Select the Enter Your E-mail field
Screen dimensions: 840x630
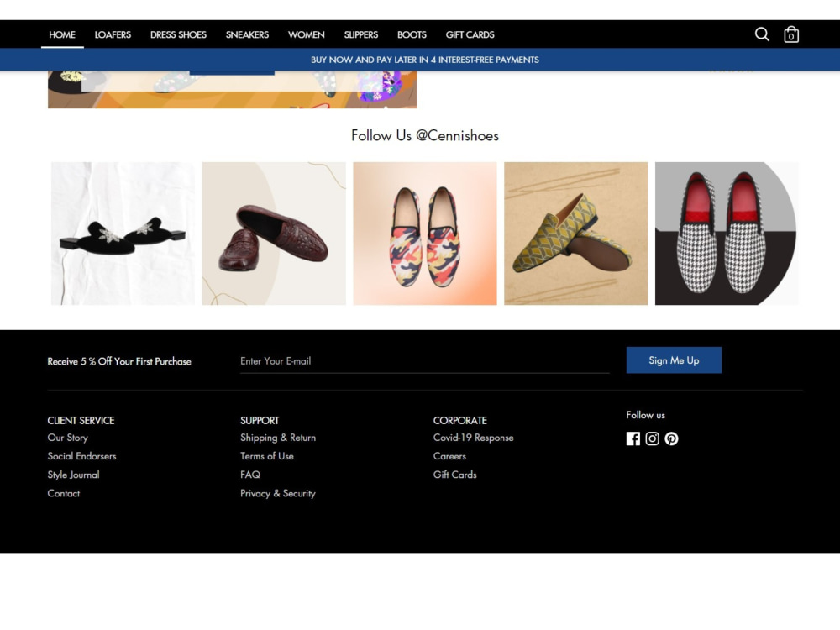point(425,361)
